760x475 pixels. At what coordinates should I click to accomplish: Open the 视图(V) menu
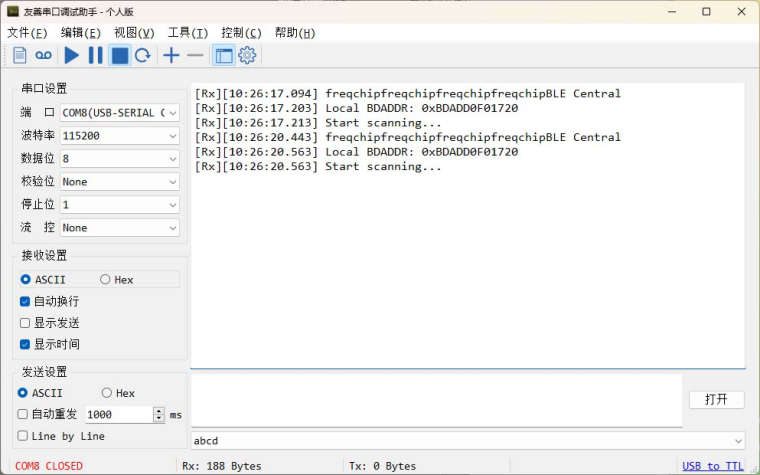point(134,33)
